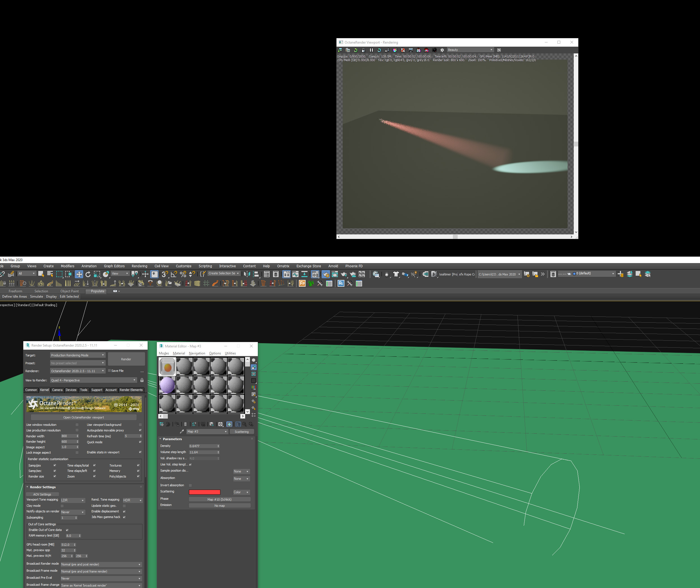Click the Open OctaneRender viewport button
This screenshot has width=700, height=588.
pos(84,417)
